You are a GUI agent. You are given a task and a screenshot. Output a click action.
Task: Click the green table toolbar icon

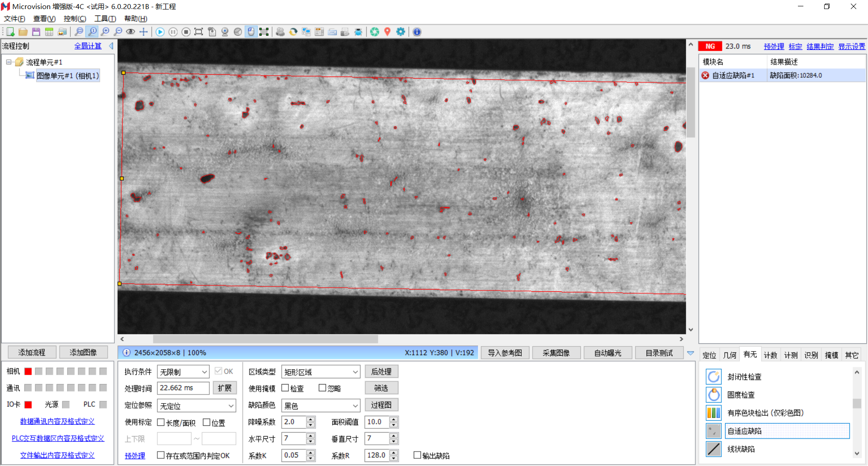[x=49, y=32]
